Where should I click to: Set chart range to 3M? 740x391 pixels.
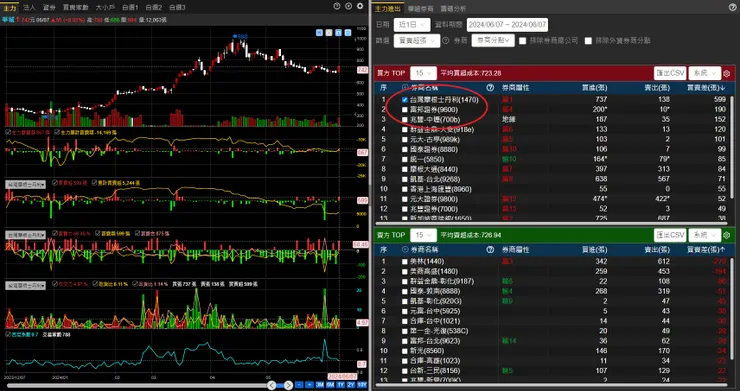320,385
